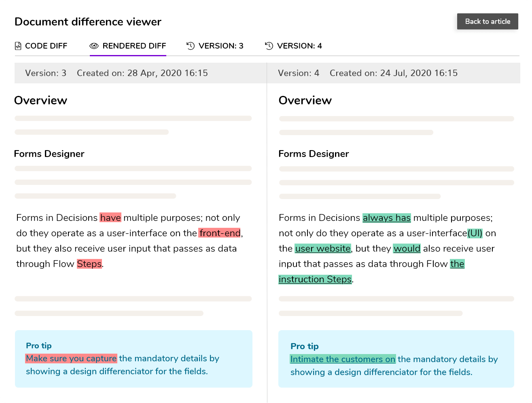The height and width of the screenshot is (403, 532).
Task: Click the code file icon beside Code Diff
Action: 18,46
